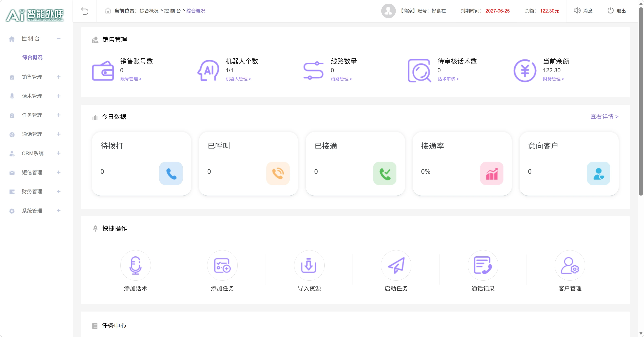Viewport: 644px width, 337px height.
Task: Click the 退出 power icon
Action: pyautogui.click(x=610, y=11)
